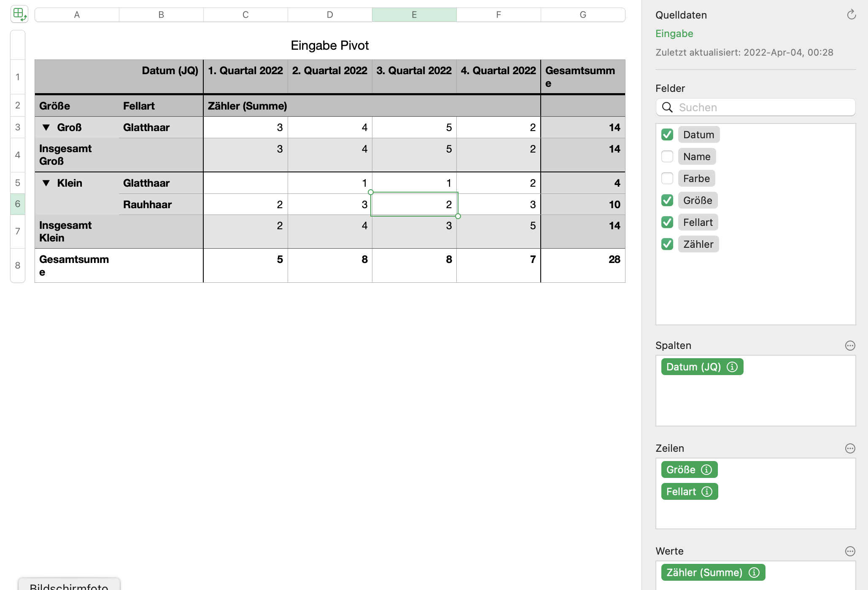Click the Eingabe source data link
This screenshot has height=590, width=868.
pyautogui.click(x=674, y=34)
